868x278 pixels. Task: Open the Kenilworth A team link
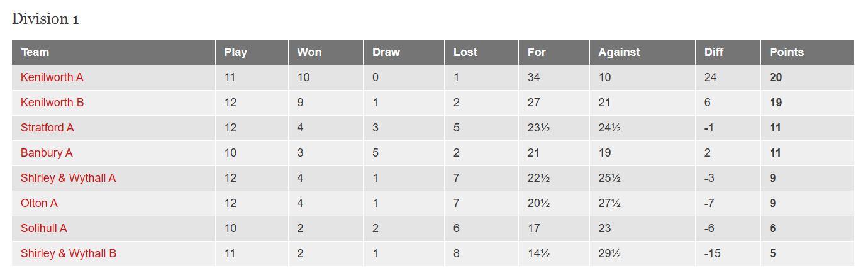pyautogui.click(x=52, y=77)
